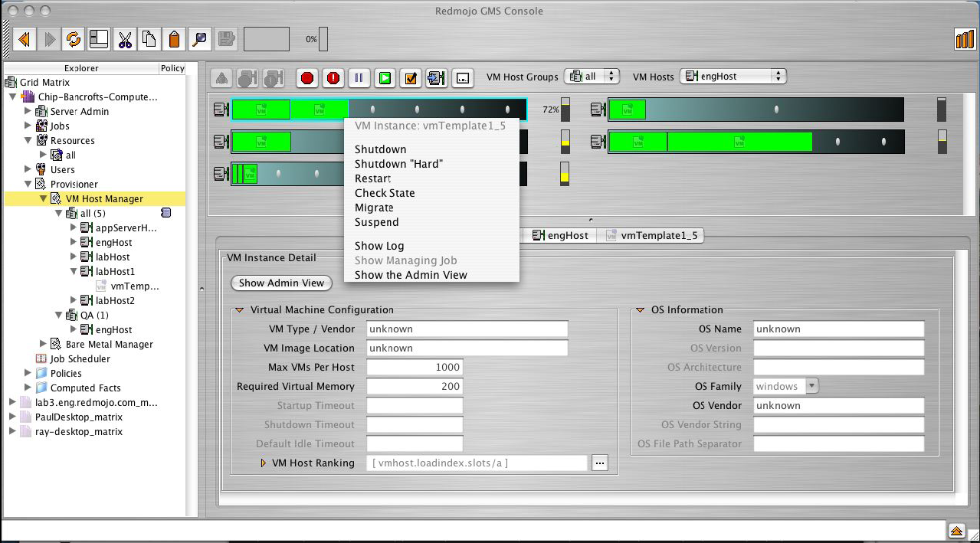
Task: Click the magnifying glass Find icon
Action: click(x=200, y=39)
